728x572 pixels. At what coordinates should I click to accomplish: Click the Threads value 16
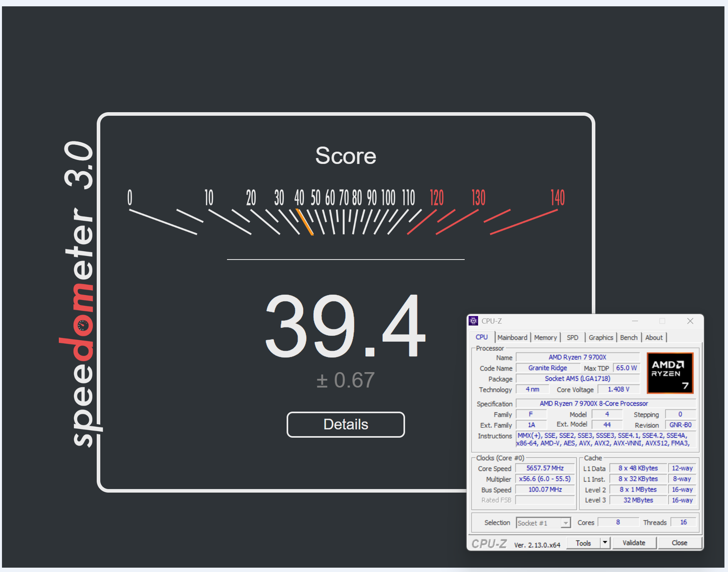(683, 522)
